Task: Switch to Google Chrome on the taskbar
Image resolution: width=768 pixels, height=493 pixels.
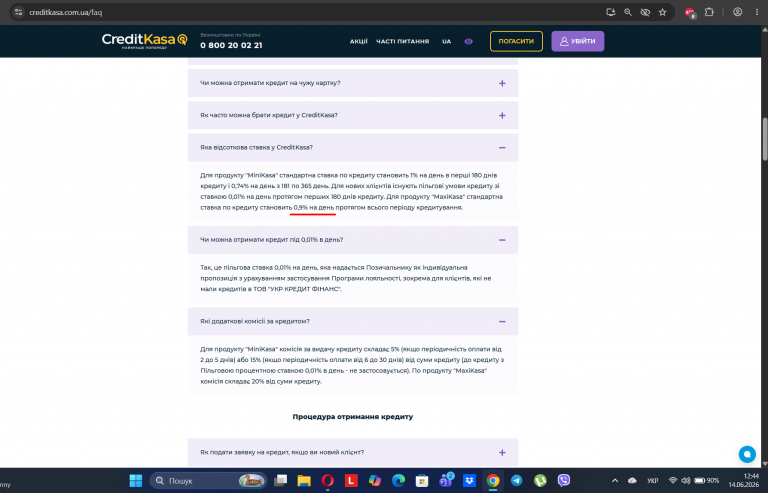Action: [x=493, y=481]
